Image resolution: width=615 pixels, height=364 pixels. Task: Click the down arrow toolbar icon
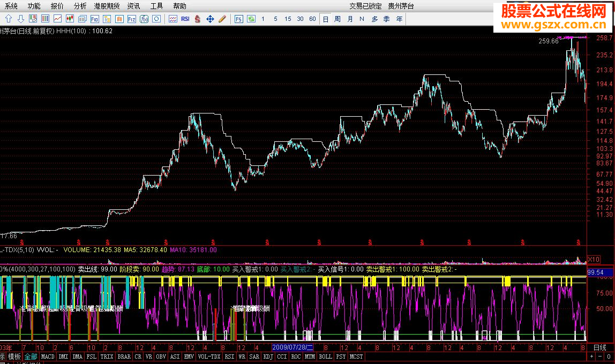click(x=21, y=19)
